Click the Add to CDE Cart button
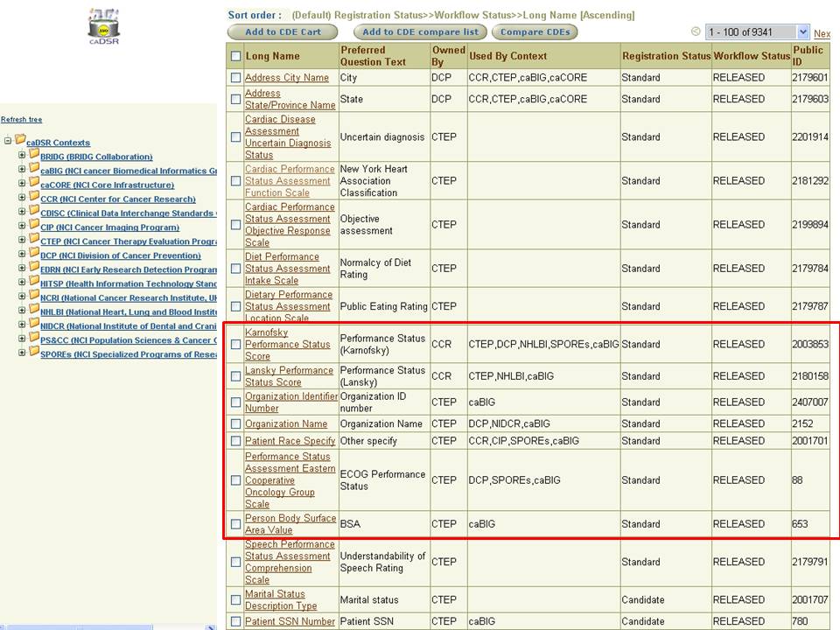 (283, 32)
